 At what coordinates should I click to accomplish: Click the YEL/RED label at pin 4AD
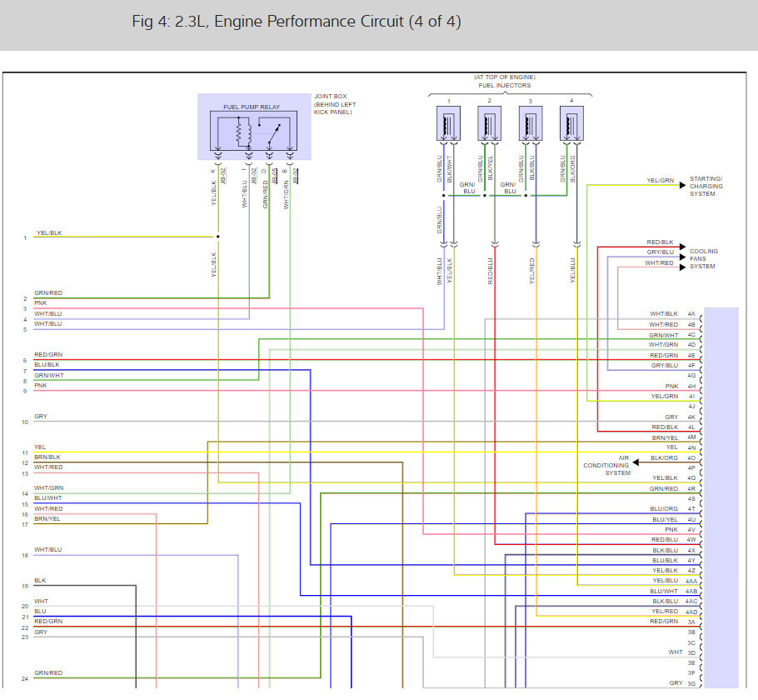tap(665, 612)
